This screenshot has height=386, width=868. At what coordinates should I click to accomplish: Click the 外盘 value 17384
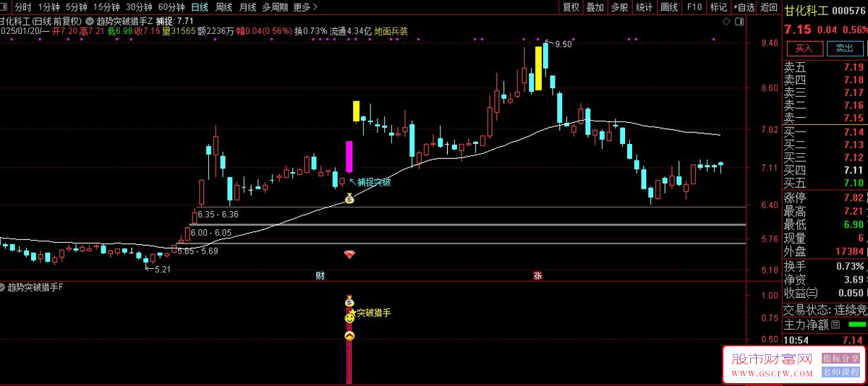coord(850,252)
